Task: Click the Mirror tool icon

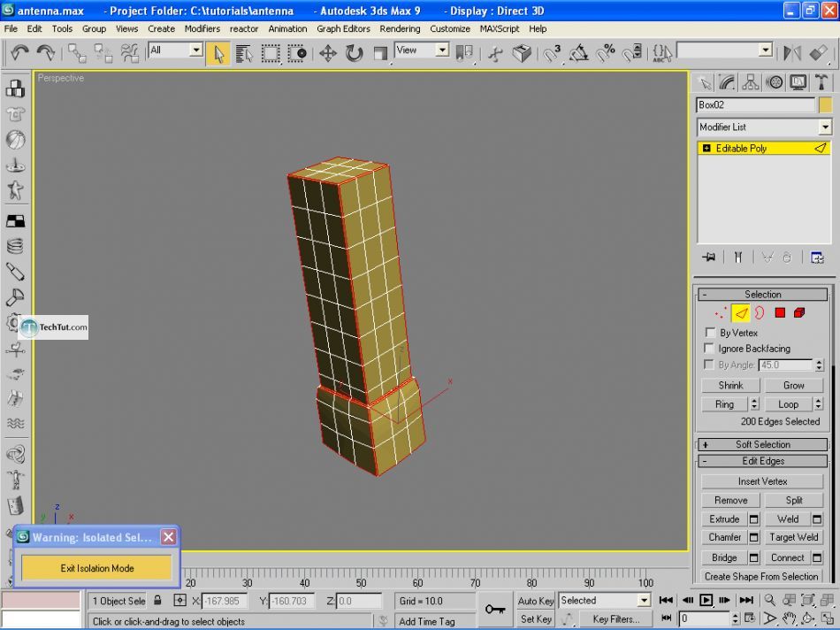Action: pos(791,53)
